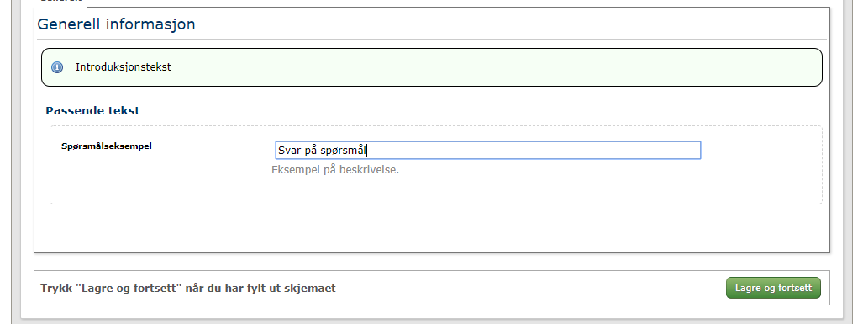Screen dimensions: 868x324
Task: Click the bold "Spørsmålseksempel" field label
Action: tap(106, 146)
